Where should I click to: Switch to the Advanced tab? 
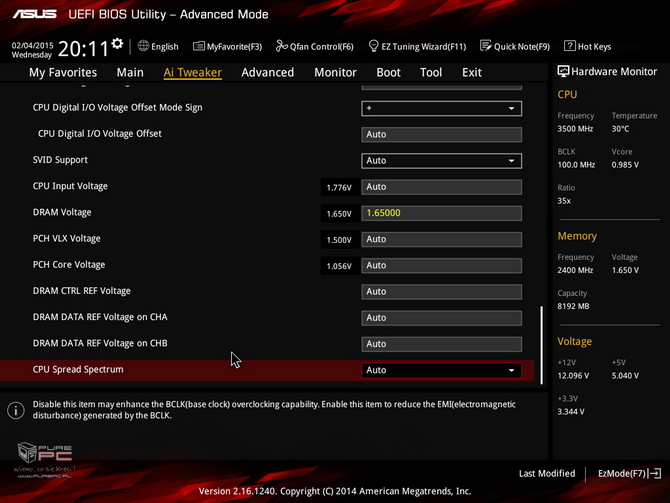point(267,72)
